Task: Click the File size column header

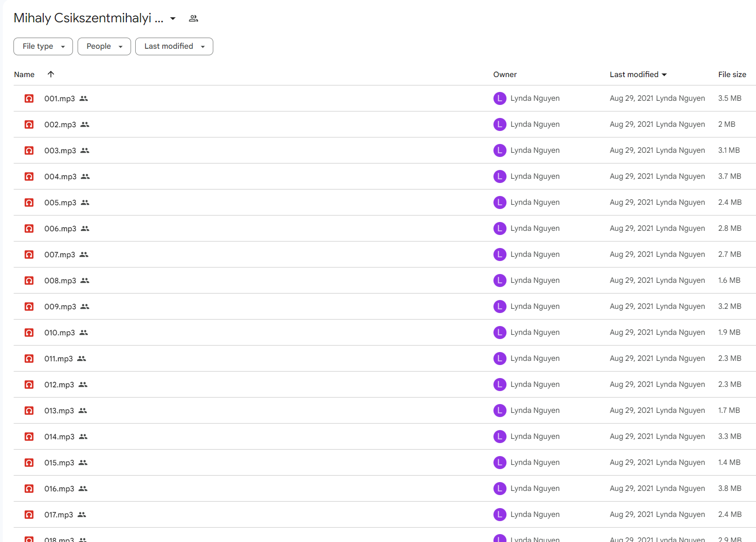Action: [x=732, y=74]
